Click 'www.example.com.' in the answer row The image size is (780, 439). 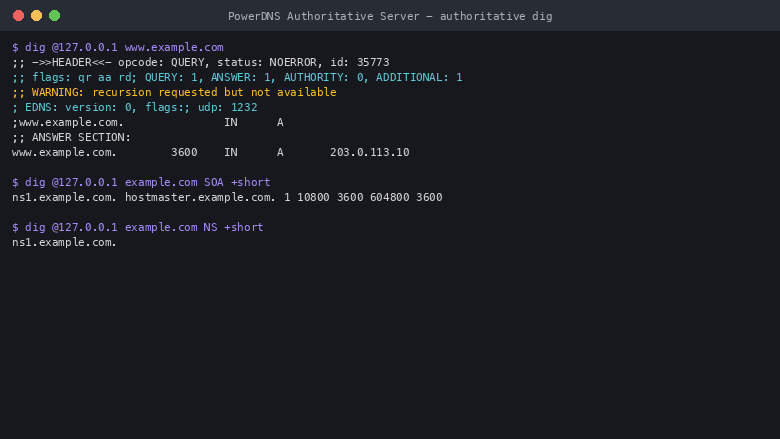click(64, 152)
